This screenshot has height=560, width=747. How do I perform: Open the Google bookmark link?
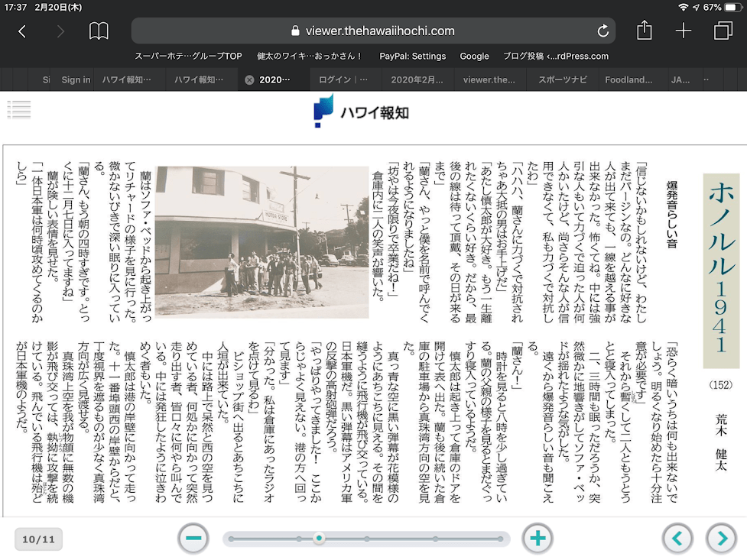tap(474, 56)
